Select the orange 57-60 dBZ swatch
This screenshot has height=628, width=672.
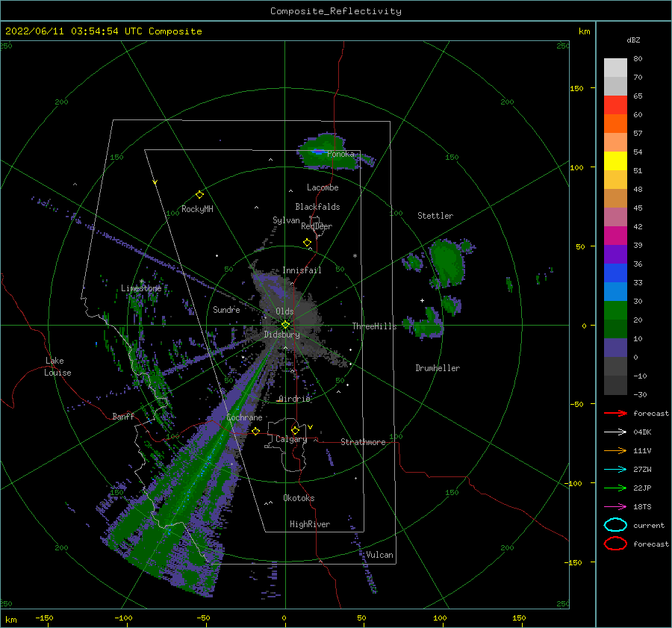point(615,123)
